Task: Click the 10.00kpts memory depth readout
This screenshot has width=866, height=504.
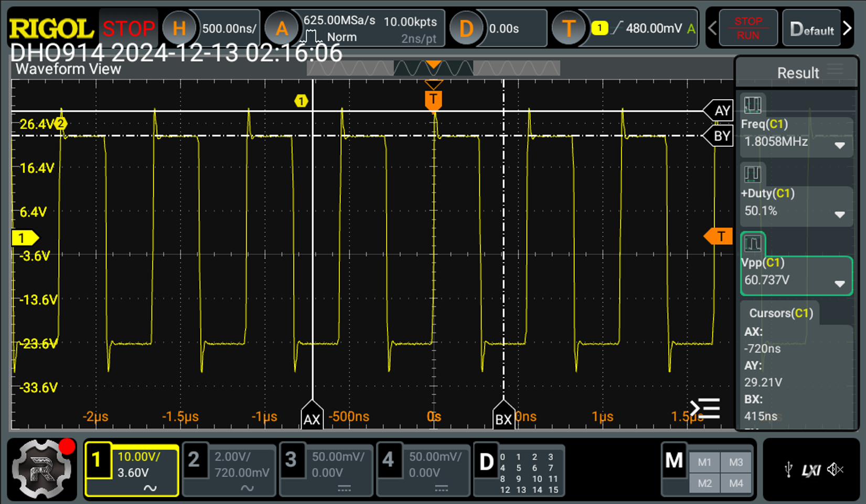Action: pyautogui.click(x=410, y=22)
